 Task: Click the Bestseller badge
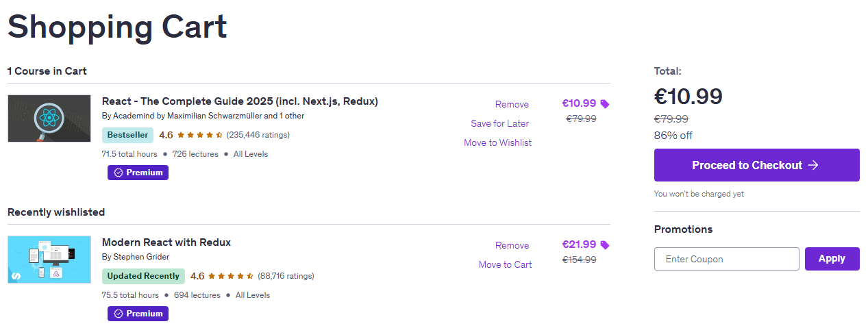[127, 135]
